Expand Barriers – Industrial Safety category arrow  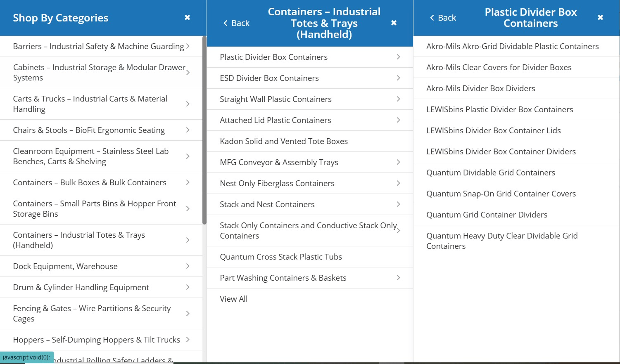pos(188,46)
